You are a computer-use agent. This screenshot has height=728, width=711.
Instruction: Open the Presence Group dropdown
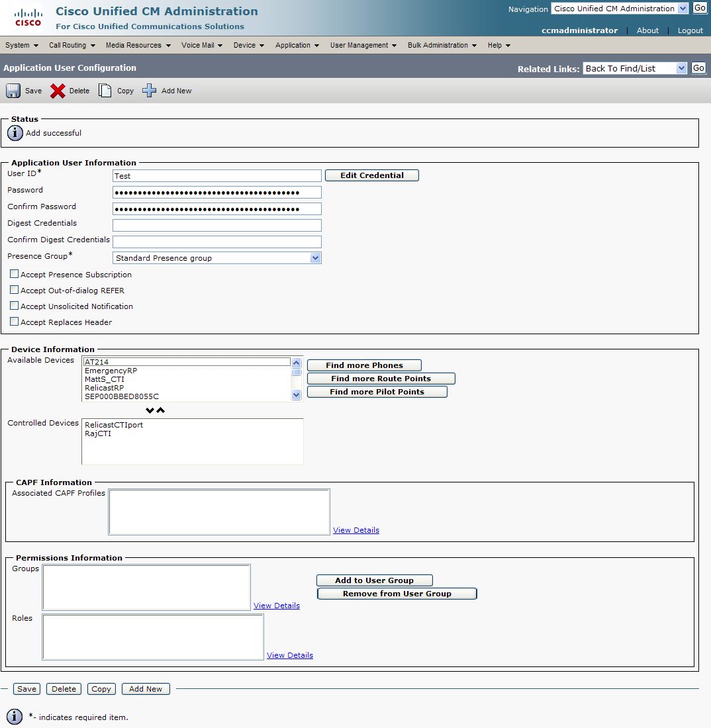316,257
